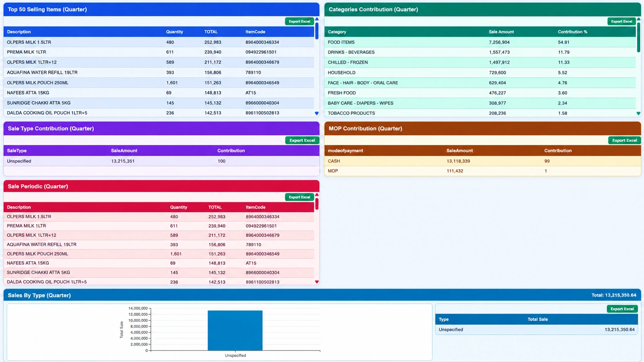Screen dimensions: 644x362
Task: Select the FOOD ITEMS category row
Action: [x=480, y=42]
